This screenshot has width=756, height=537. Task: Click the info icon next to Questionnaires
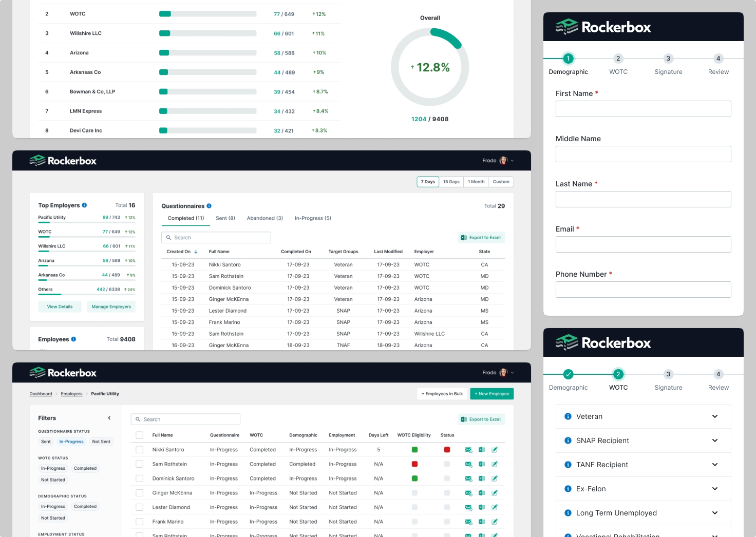tap(209, 206)
